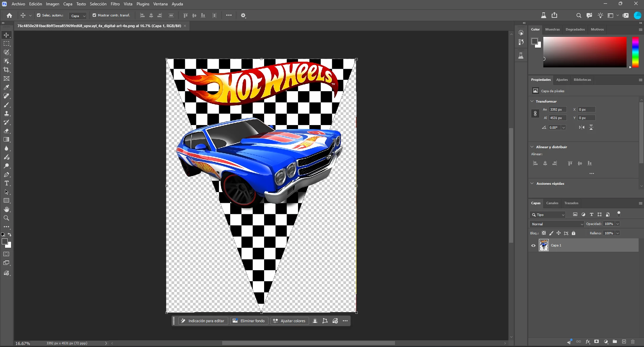Toggle layer filtering switch

pyautogui.click(x=619, y=214)
